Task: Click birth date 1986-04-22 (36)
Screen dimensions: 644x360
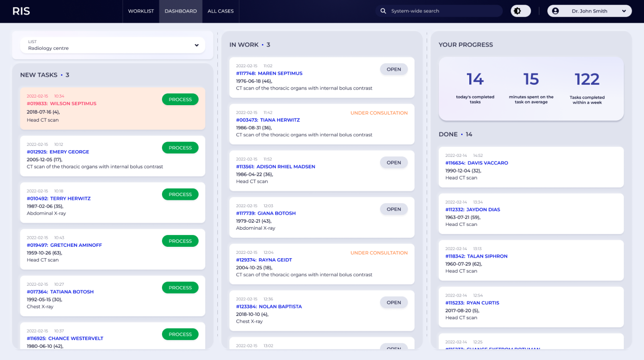Action: pos(254,174)
